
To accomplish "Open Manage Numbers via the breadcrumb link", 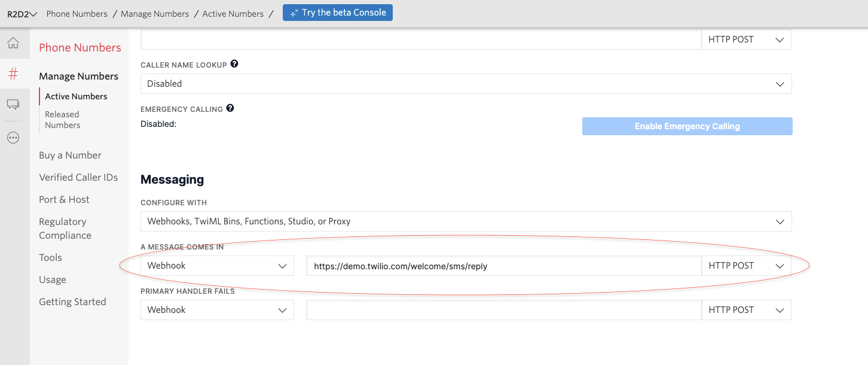I will coord(154,13).
